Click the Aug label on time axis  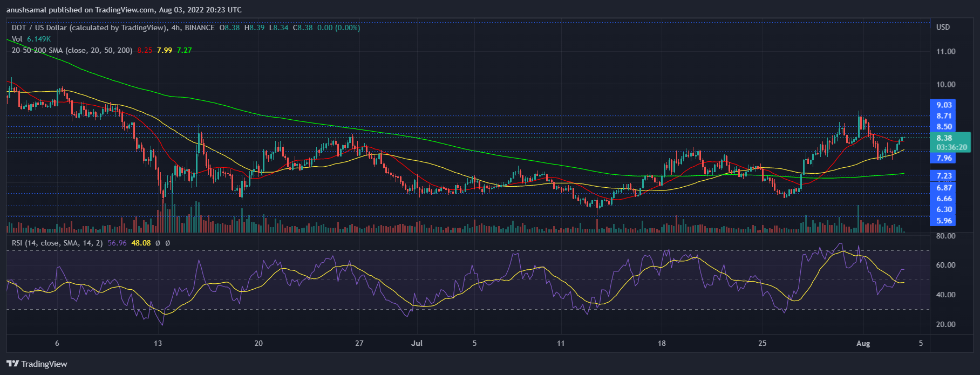[863, 343]
